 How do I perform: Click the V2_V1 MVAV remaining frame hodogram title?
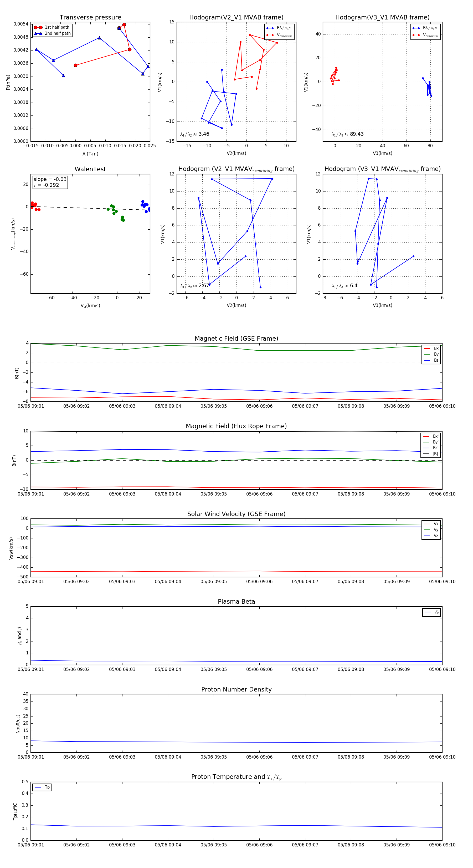coord(236,169)
